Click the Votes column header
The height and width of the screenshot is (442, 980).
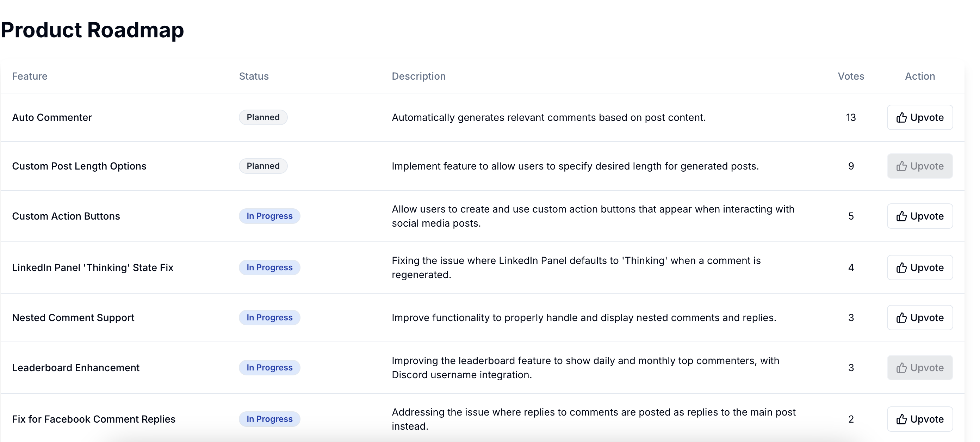point(851,76)
